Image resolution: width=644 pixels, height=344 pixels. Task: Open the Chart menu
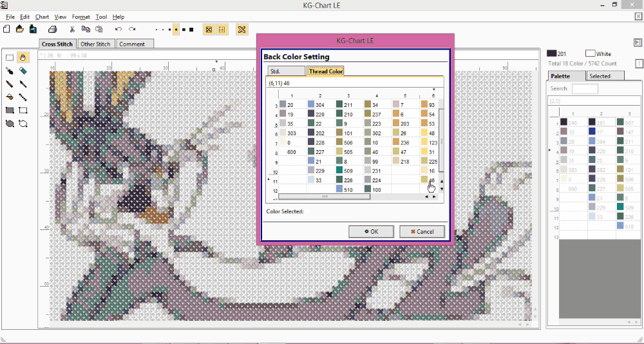(x=42, y=17)
